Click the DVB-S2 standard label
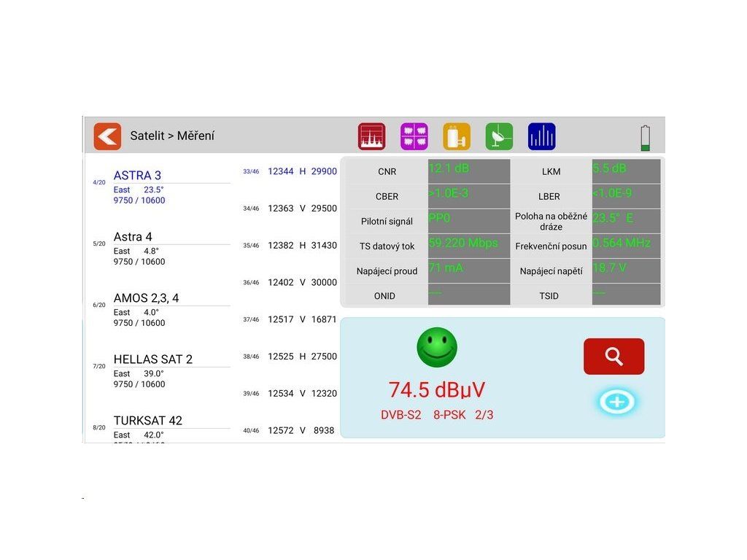The width and height of the screenshot is (747, 560). pos(400,415)
